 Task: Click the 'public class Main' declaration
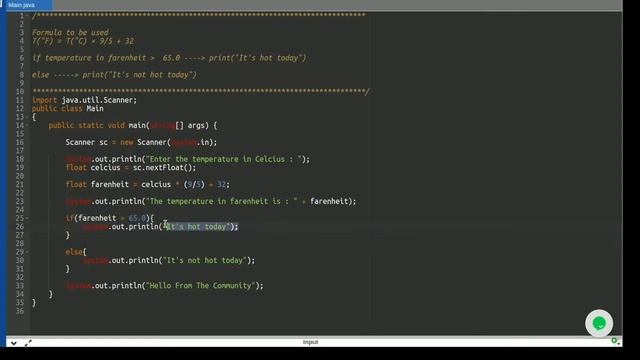(68, 109)
